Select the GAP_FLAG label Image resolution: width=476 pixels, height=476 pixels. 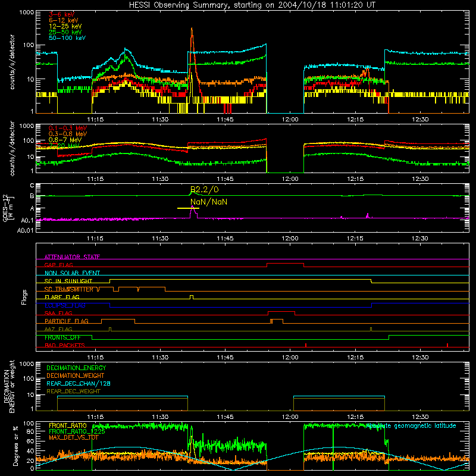coord(58,265)
